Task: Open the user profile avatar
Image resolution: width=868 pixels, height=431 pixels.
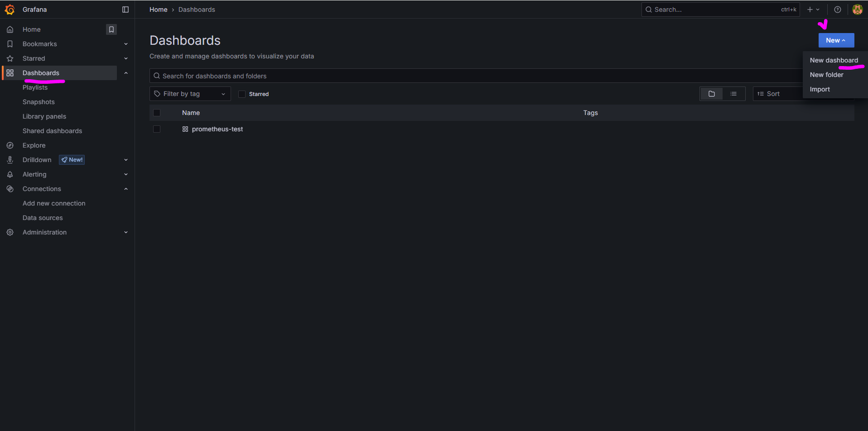Action: [857, 10]
